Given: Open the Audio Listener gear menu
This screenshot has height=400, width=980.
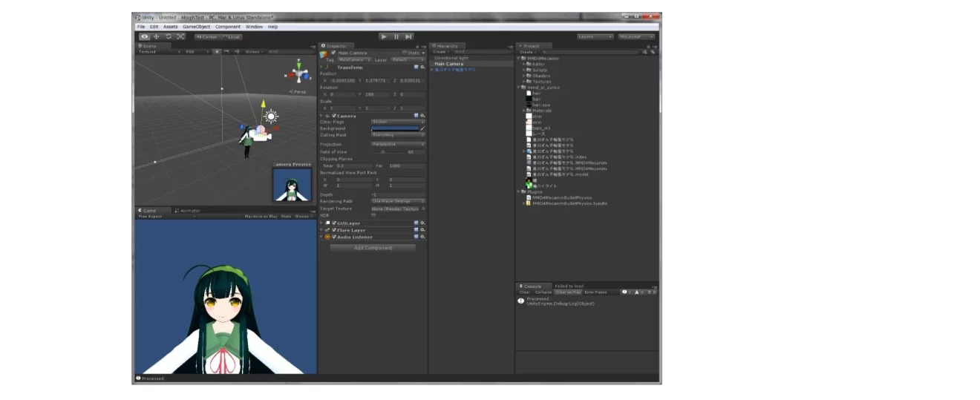Looking at the screenshot, I should click(422, 237).
